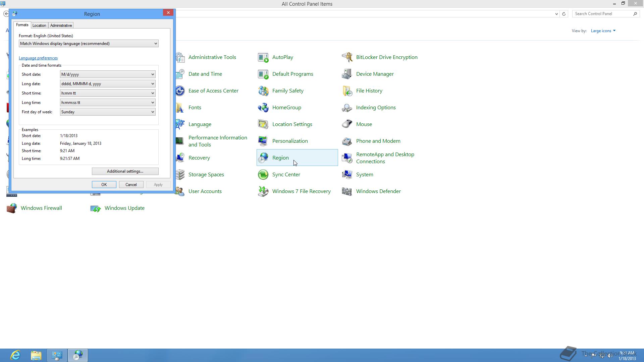Expand the View by Large icons menu
Viewport: 644px width, 362px height.
[x=603, y=31]
